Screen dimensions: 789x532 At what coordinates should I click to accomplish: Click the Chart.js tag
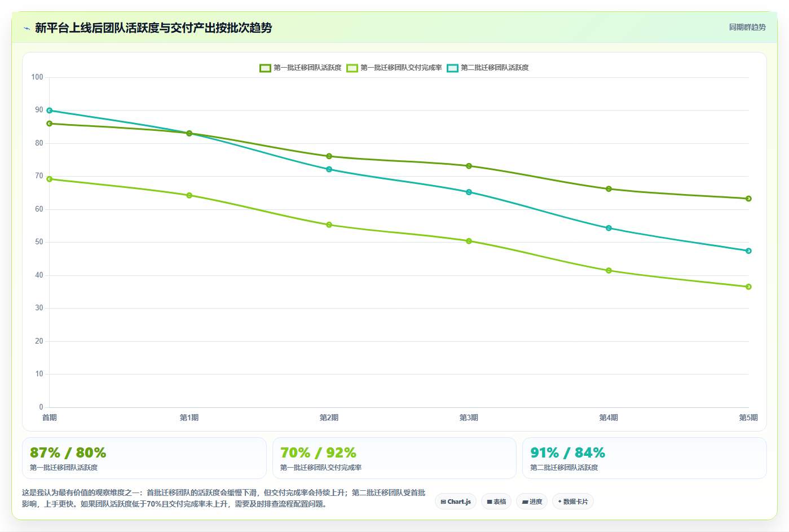click(456, 502)
